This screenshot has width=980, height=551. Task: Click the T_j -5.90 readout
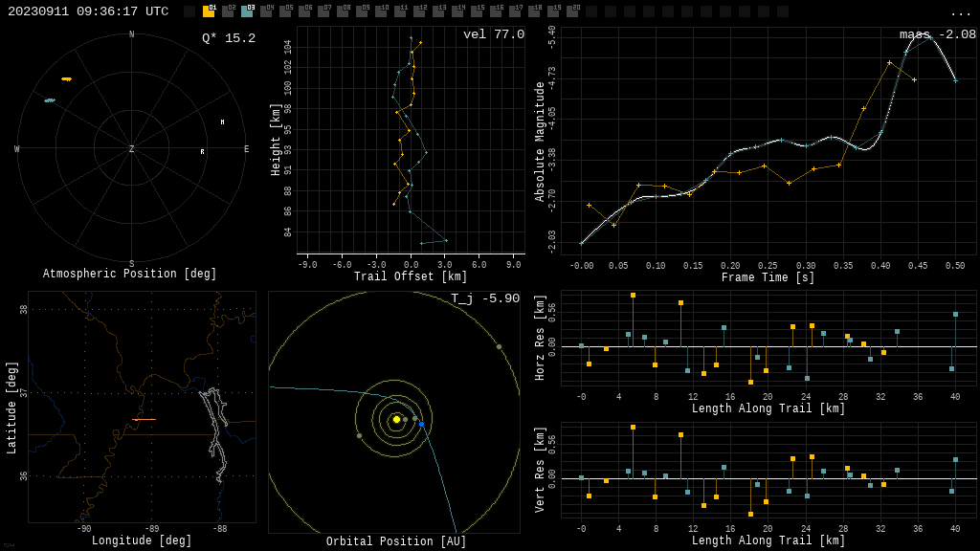pos(485,298)
